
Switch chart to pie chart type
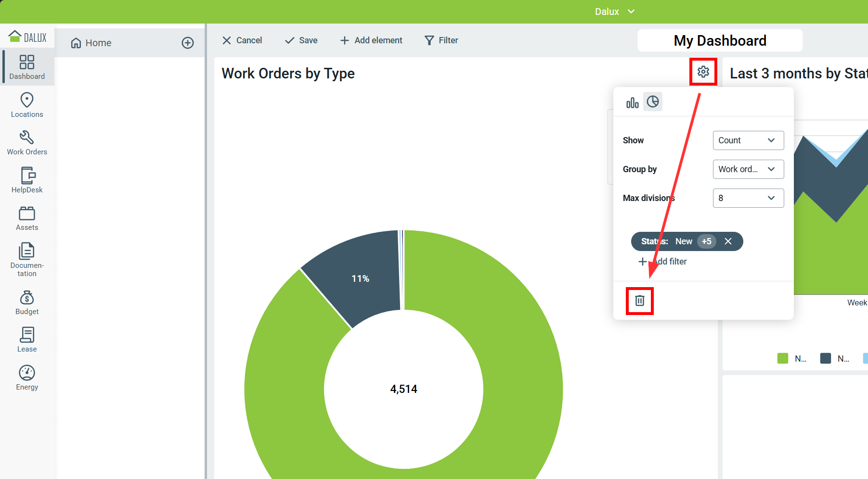(x=653, y=101)
